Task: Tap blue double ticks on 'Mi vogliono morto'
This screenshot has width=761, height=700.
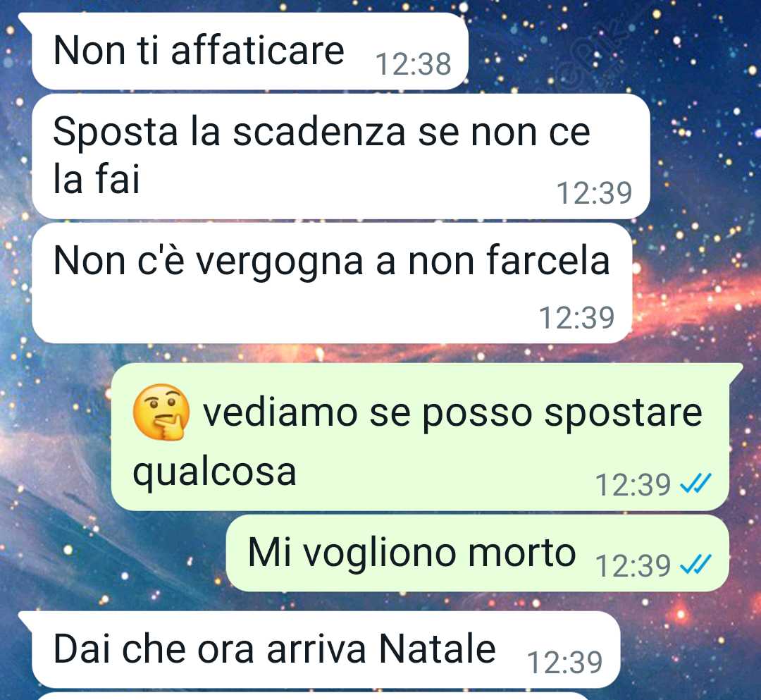Action: 695,564
